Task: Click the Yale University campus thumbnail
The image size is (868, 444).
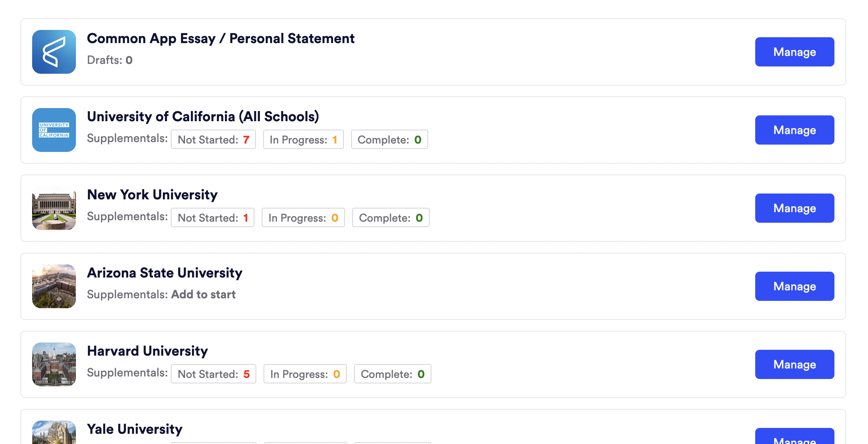Action: click(54, 432)
